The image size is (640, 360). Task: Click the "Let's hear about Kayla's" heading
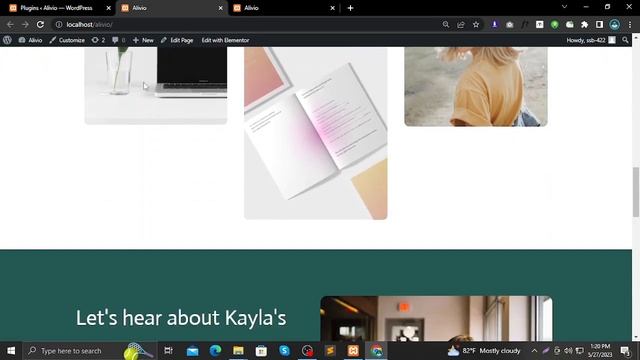pyautogui.click(x=181, y=318)
